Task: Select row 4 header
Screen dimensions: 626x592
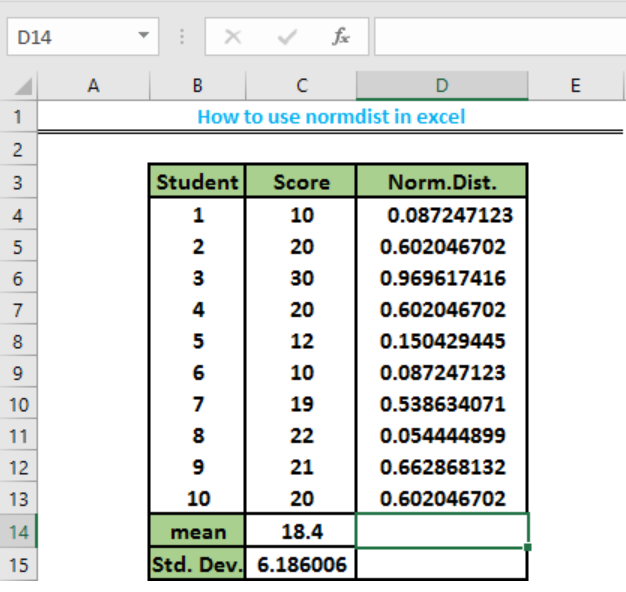Action: (18, 216)
